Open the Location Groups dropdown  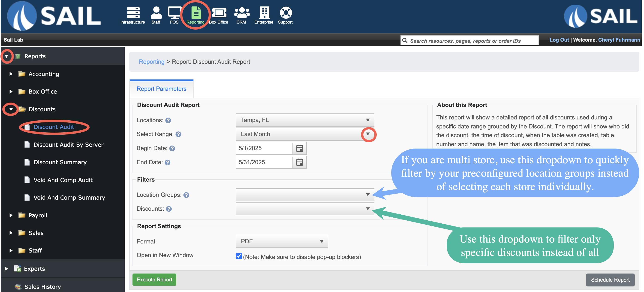tap(305, 195)
